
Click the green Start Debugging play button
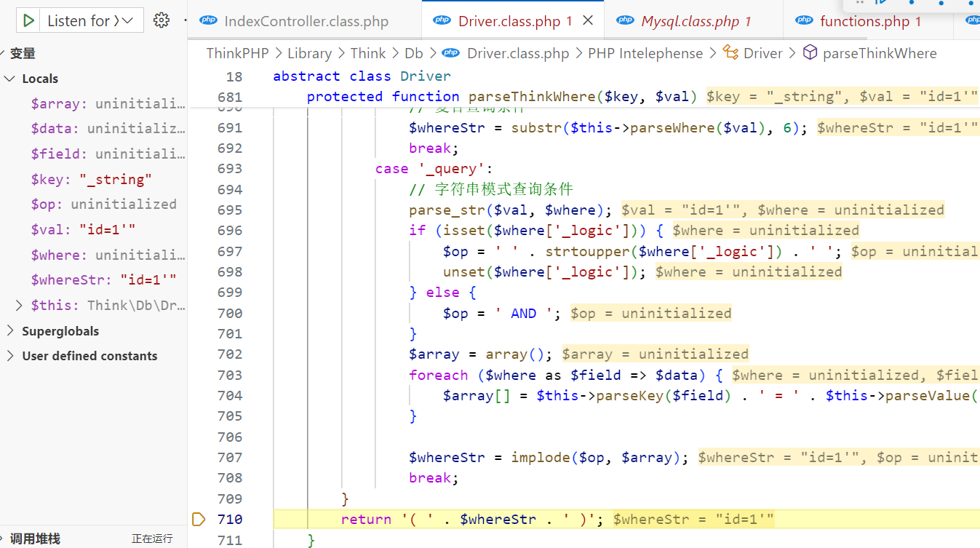click(x=28, y=21)
